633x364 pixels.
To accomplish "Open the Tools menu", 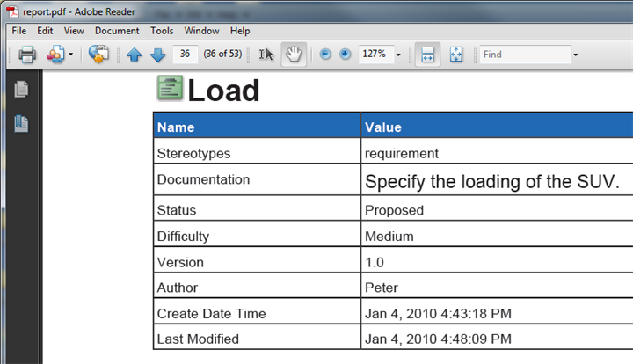I will click(162, 31).
